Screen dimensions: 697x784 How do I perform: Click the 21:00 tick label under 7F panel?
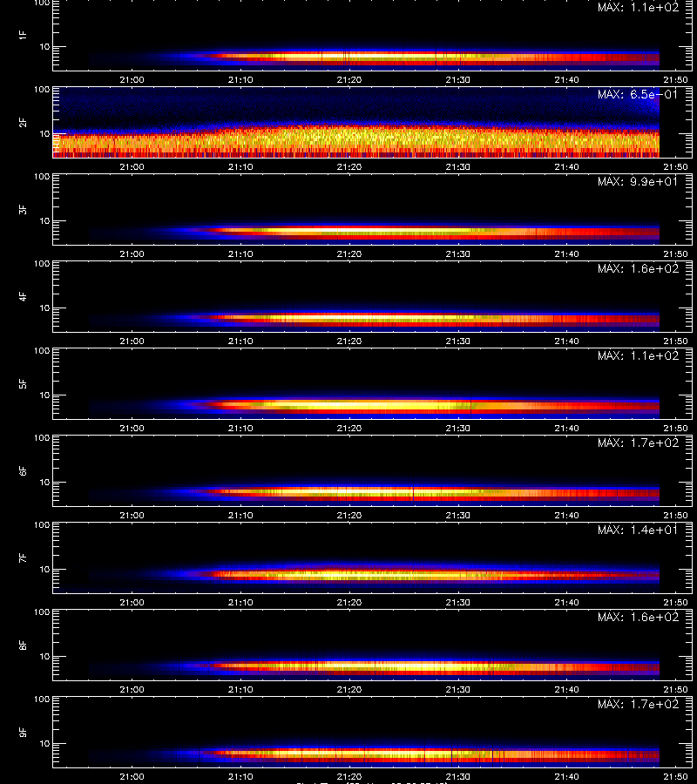tap(132, 603)
